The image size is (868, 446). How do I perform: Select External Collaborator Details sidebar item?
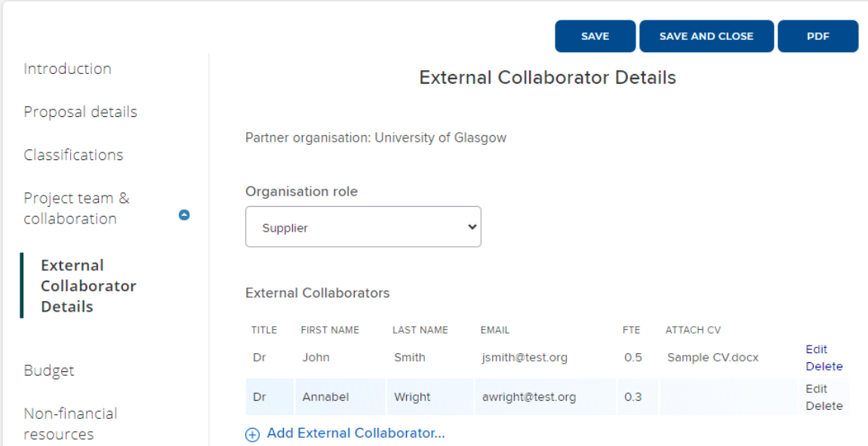point(88,286)
